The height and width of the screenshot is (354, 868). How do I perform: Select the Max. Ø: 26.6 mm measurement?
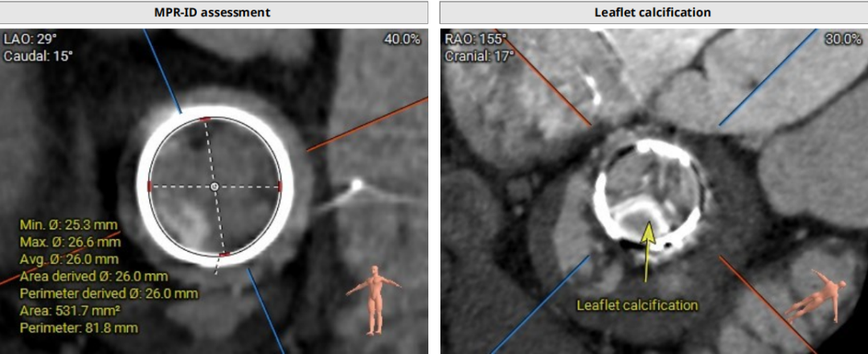coord(70,242)
